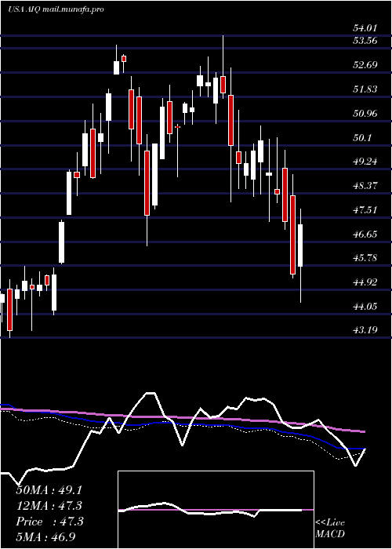Click the 51.83 price level label
392x549 pixels.
[365, 89]
